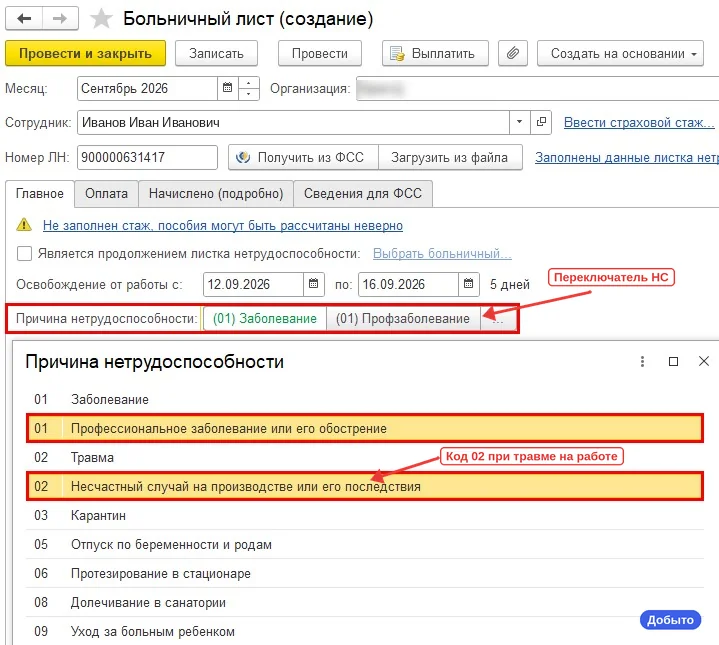Open attachments with the paperclip icon
Viewport: 719px width, 645px height.
point(513,53)
